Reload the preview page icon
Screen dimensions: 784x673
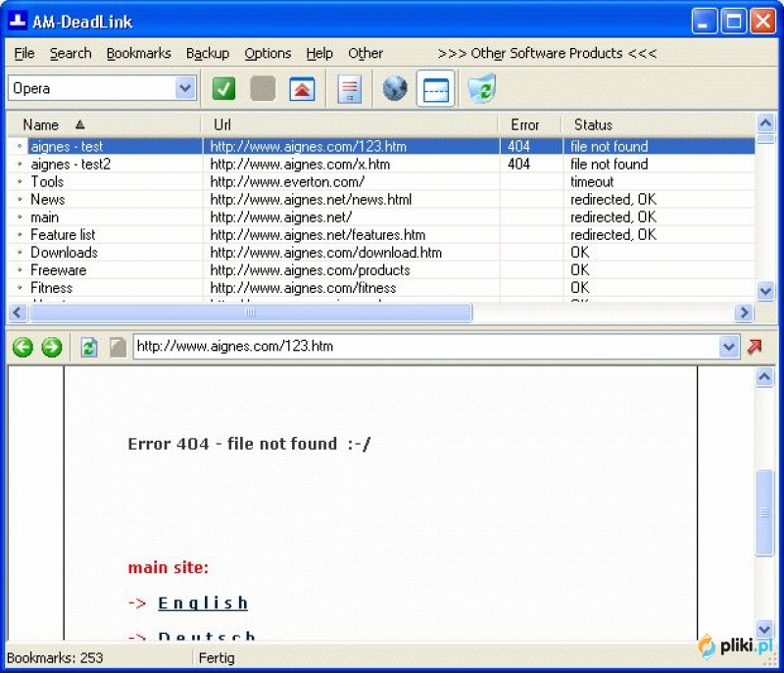89,347
